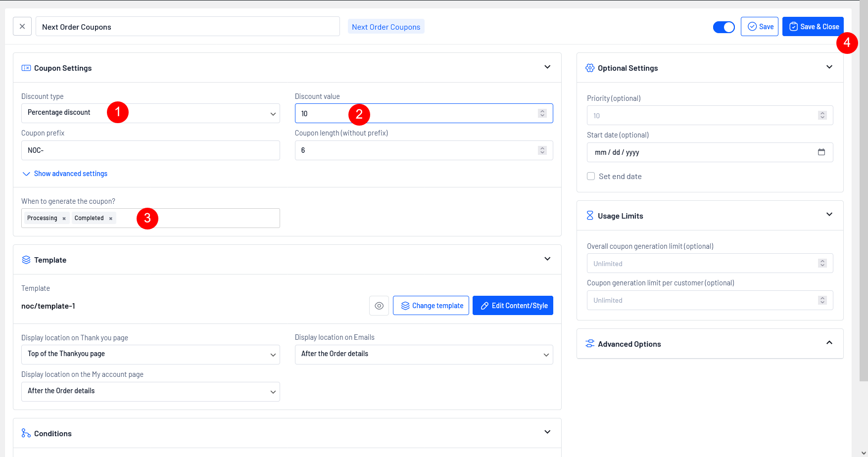Viewport: 868px width, 457px height.
Task: Remove the Completed status tag
Action: 111,219
